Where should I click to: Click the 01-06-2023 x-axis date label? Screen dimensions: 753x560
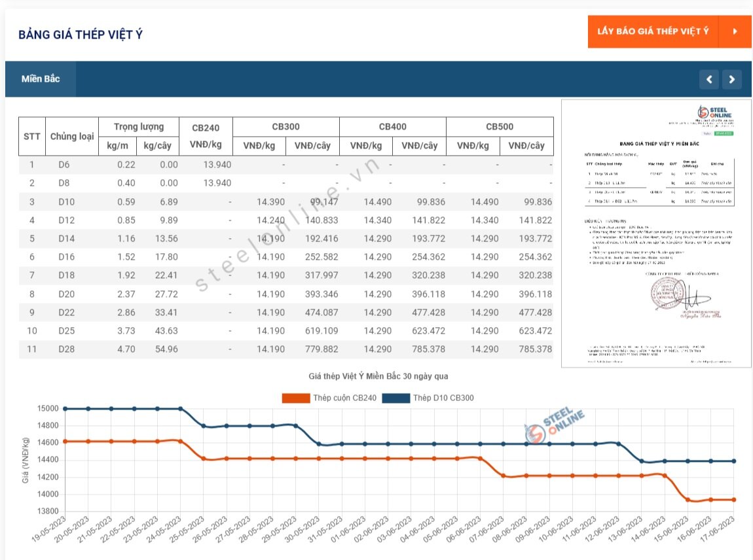pyautogui.click(x=348, y=529)
